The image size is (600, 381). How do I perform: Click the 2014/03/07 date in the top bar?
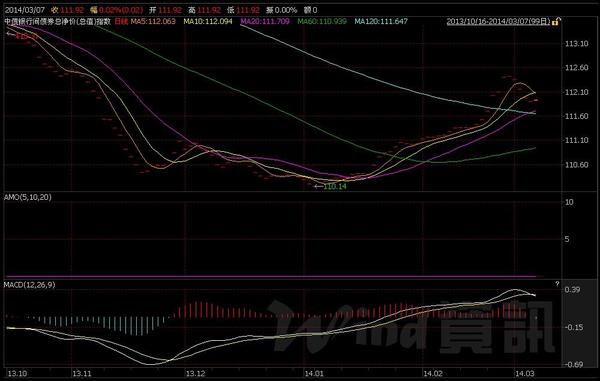(24, 10)
